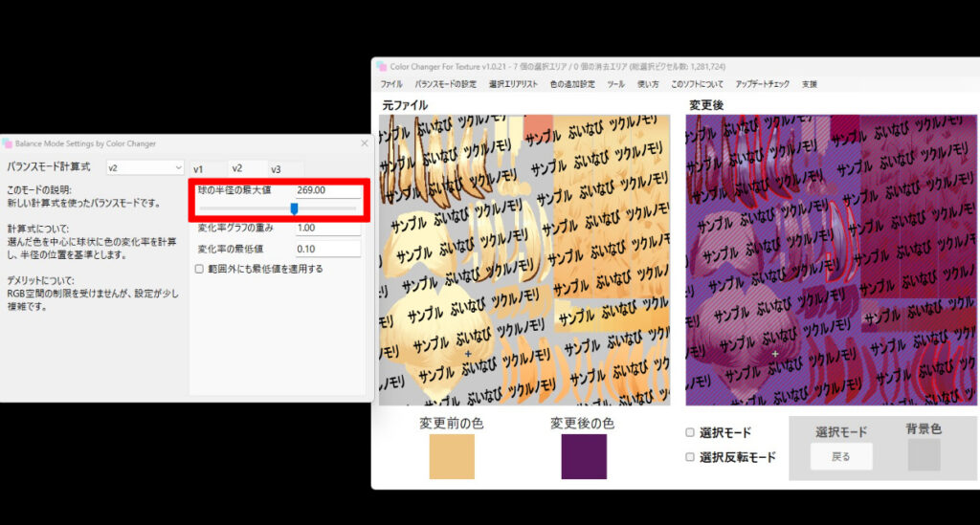Click the アップデートチェック menu item
The width and height of the screenshot is (980, 525).
pos(763,84)
